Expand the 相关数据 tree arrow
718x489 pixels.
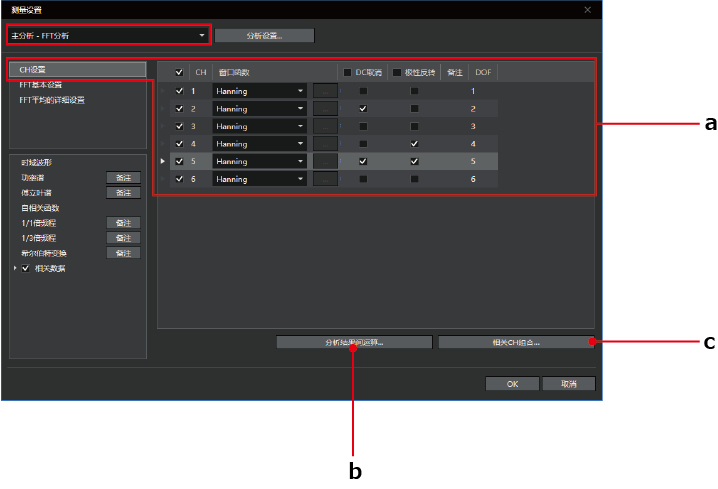coord(15,269)
